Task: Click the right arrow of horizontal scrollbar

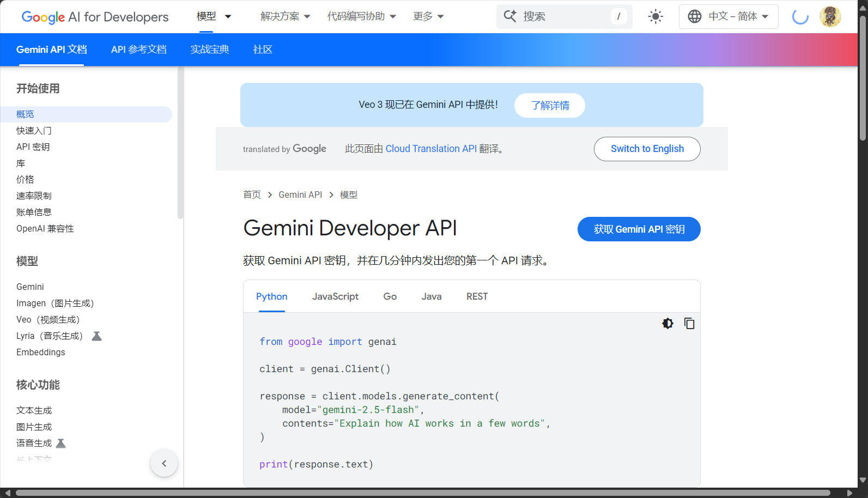Action: [x=849, y=493]
